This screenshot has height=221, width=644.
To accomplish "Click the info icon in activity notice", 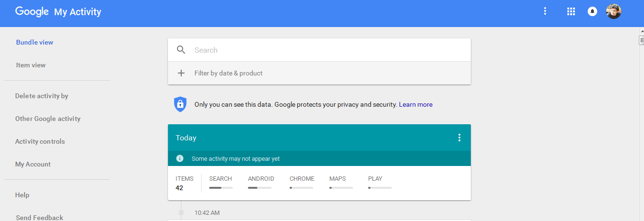I will point(180,158).
